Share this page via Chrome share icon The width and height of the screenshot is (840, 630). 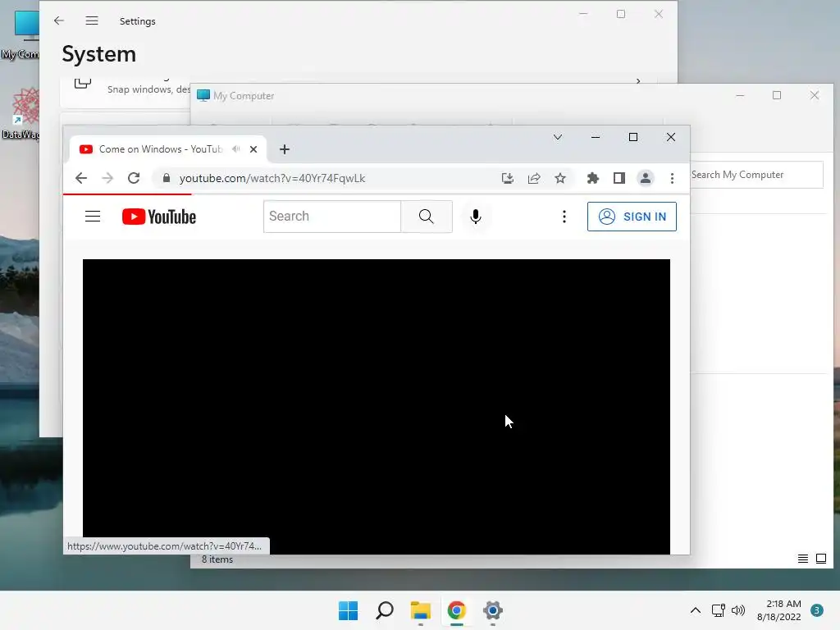click(x=534, y=178)
